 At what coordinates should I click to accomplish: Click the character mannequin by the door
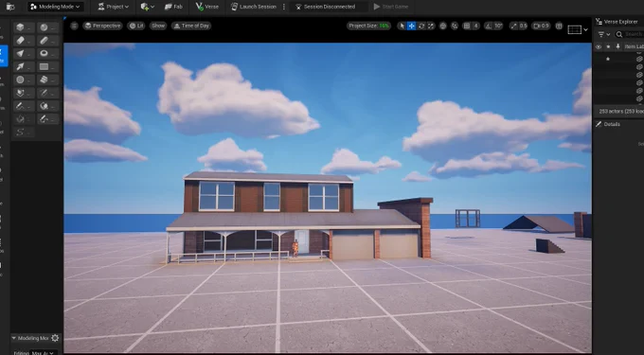(295, 248)
